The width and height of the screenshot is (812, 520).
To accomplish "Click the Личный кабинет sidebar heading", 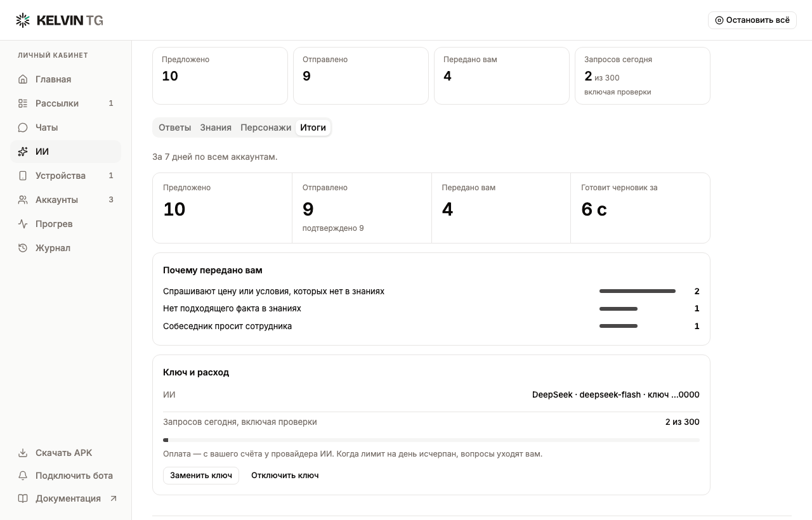I will [53, 55].
